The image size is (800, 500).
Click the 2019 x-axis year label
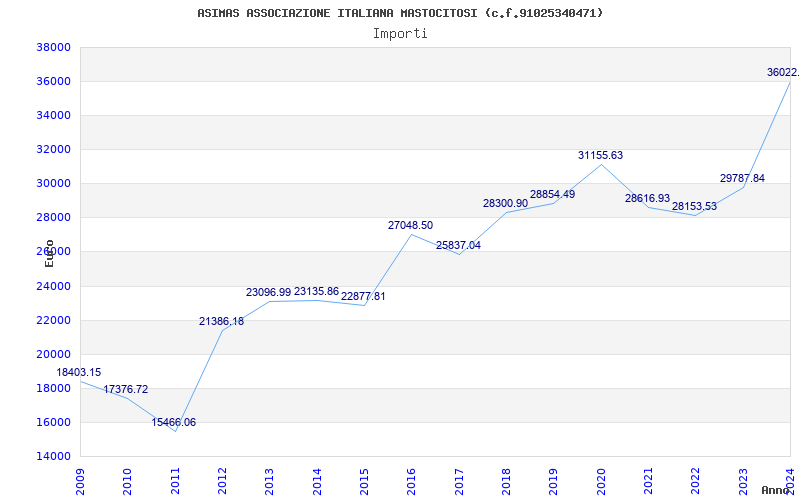(x=554, y=482)
